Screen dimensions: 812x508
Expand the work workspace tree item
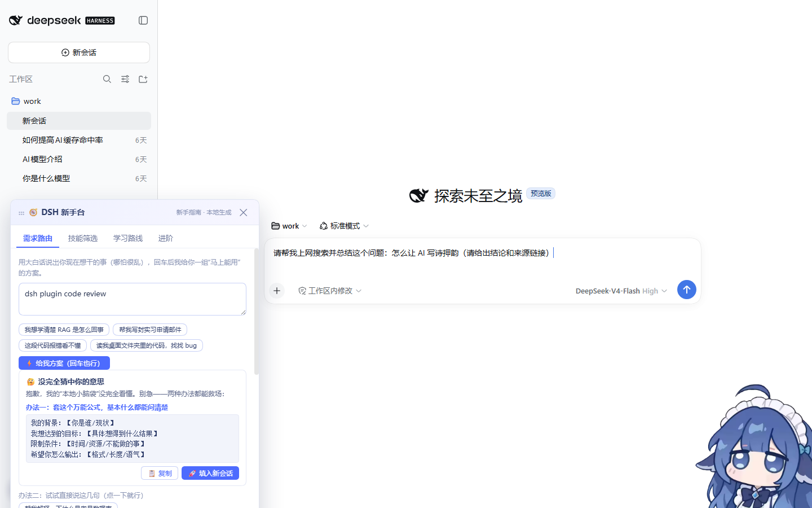click(79, 101)
